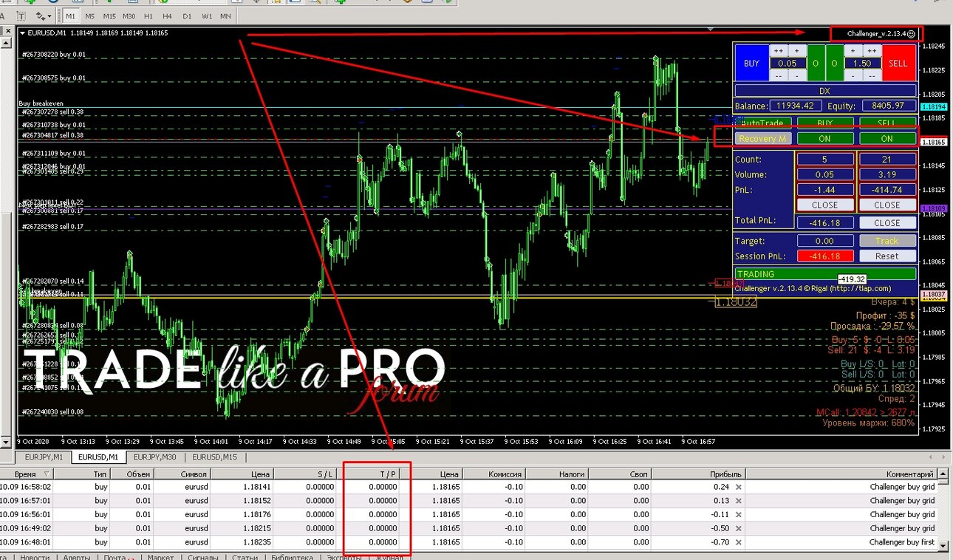
Task: Open the Эксперты terminal tab
Action: (x=345, y=557)
